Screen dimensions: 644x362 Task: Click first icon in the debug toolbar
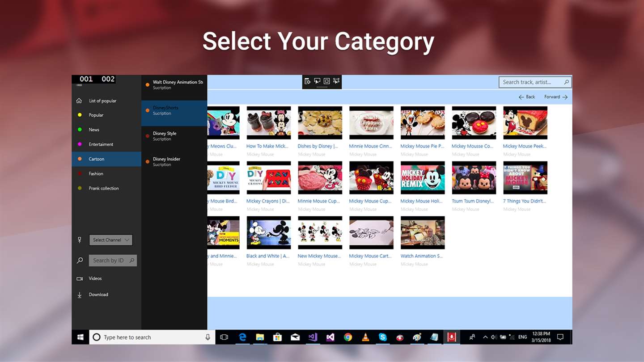coord(308,81)
